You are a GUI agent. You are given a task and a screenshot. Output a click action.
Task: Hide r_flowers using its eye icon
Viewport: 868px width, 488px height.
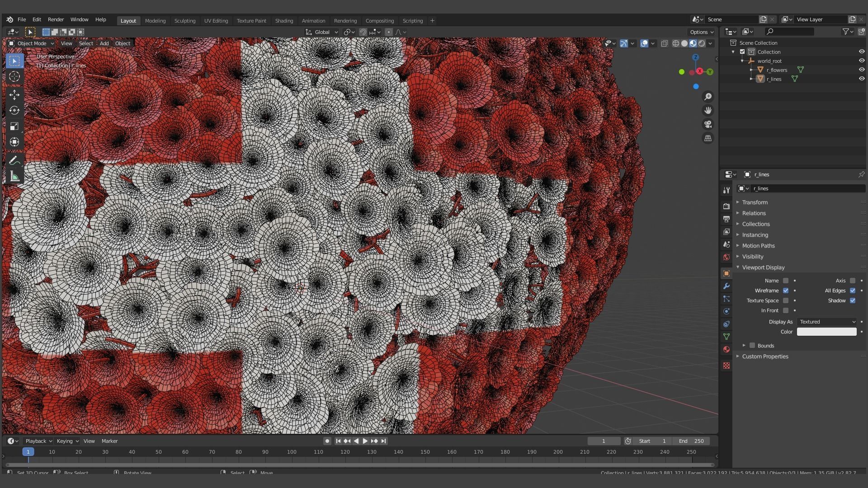(x=862, y=70)
